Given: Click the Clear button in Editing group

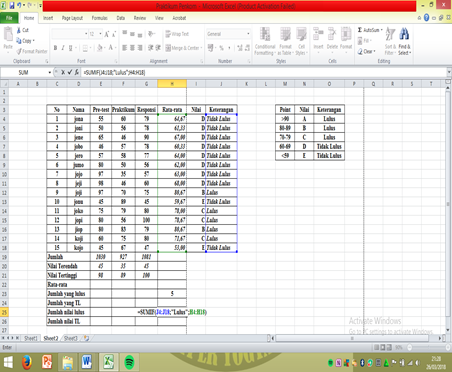Looking at the screenshot, I should click(x=367, y=51).
